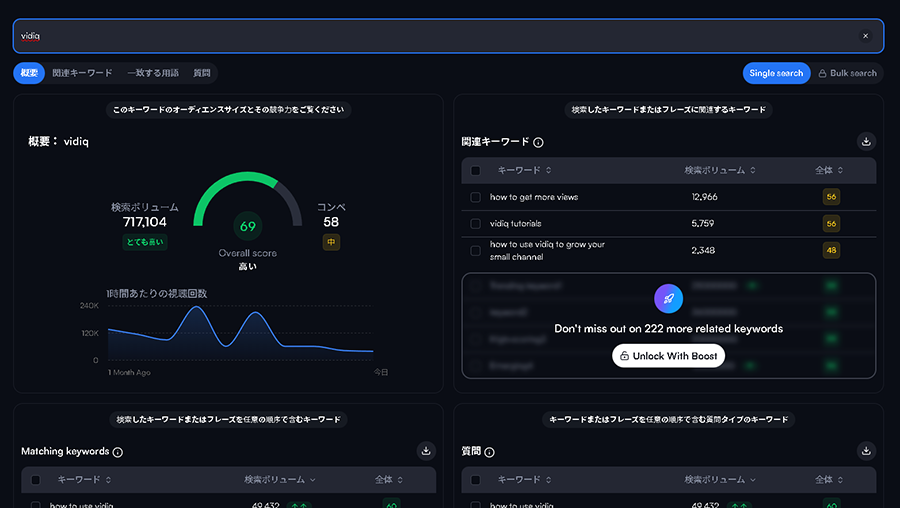
Task: Open the 一致する用語 tab
Action: pos(153,73)
